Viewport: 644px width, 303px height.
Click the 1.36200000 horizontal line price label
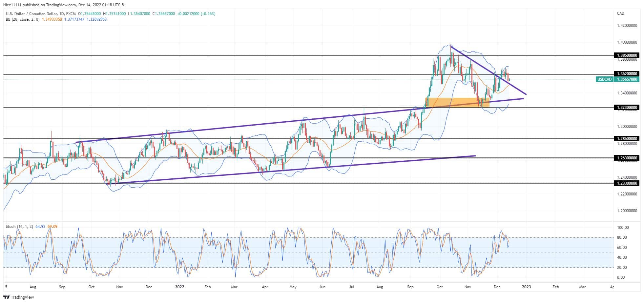click(626, 74)
